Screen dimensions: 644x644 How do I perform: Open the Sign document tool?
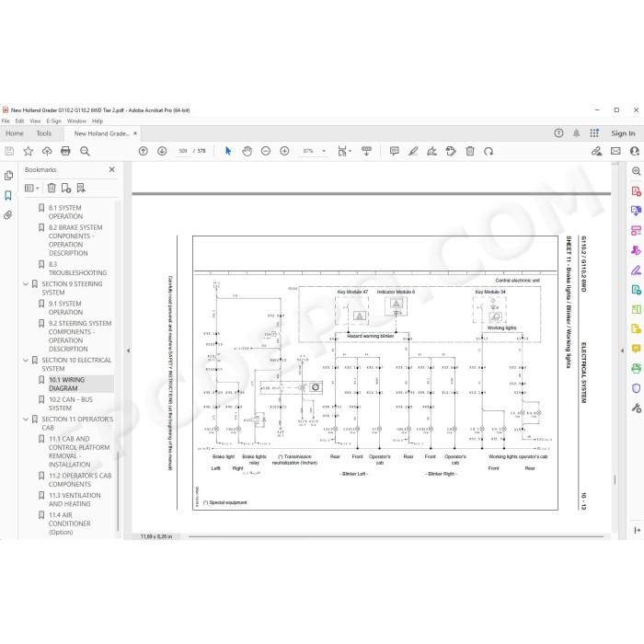tap(431, 151)
